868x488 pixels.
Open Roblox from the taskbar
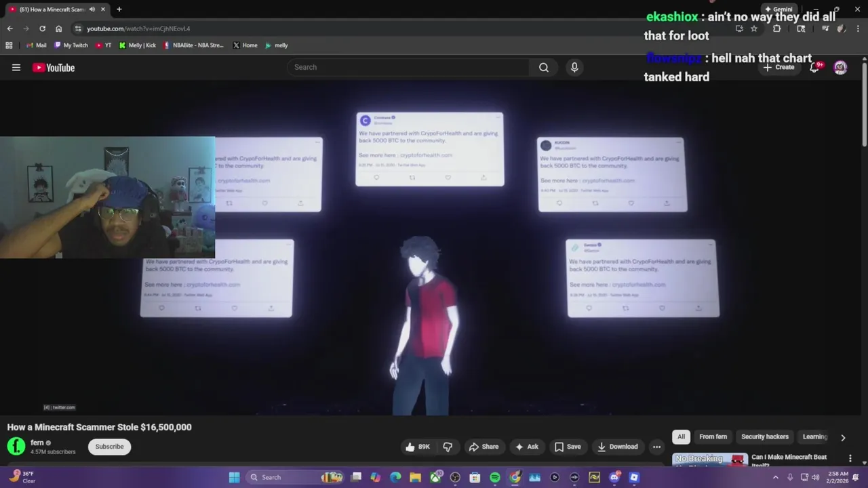pyautogui.click(x=634, y=477)
